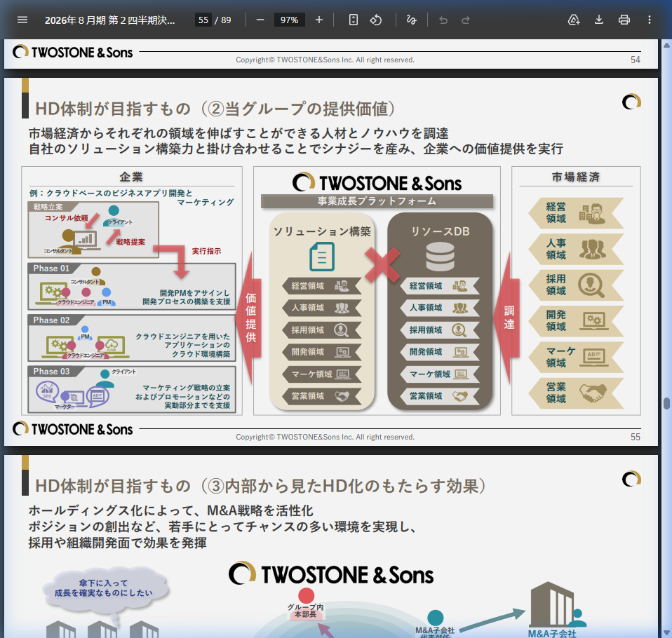Screen dimensions: 672x638
Task: Click the ソリューション構築 document icon
Action: point(321,257)
